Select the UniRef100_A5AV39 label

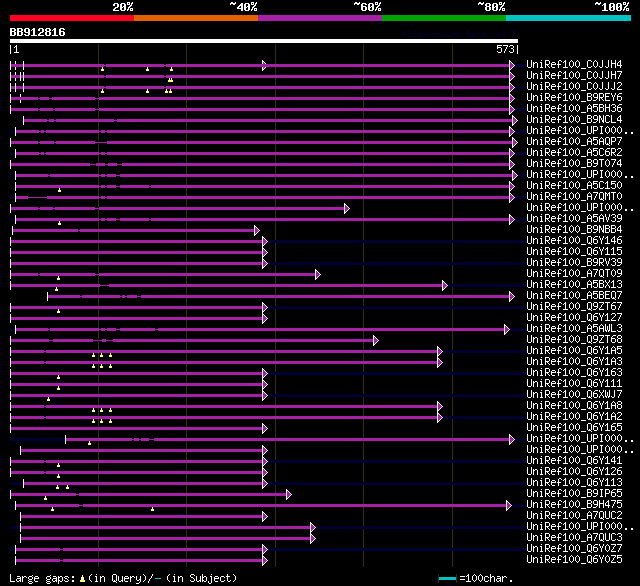[x=574, y=219]
